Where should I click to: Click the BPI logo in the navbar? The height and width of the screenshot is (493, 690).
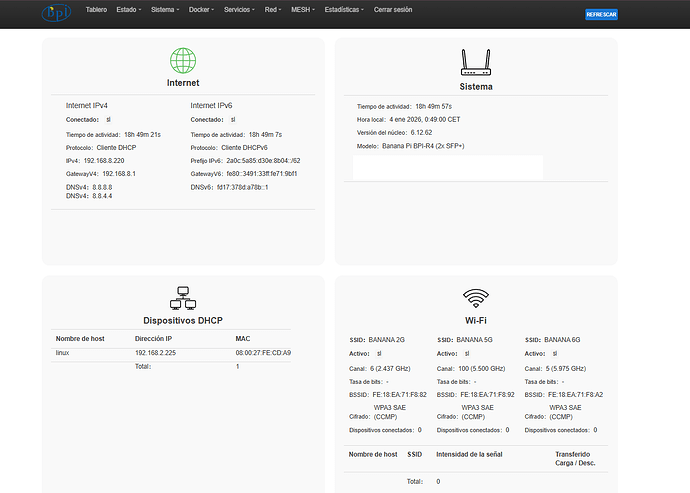click(x=56, y=14)
